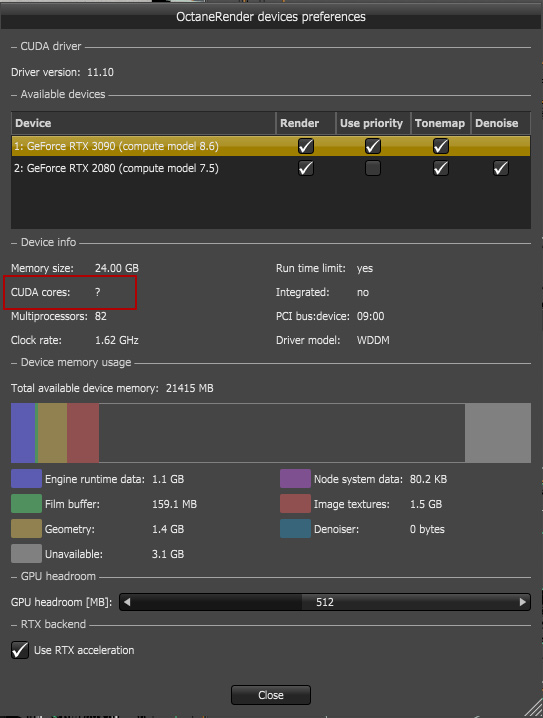Screen dimensions: 543x718
Task: Click the Geometry olive swatch
Action: coord(26,529)
